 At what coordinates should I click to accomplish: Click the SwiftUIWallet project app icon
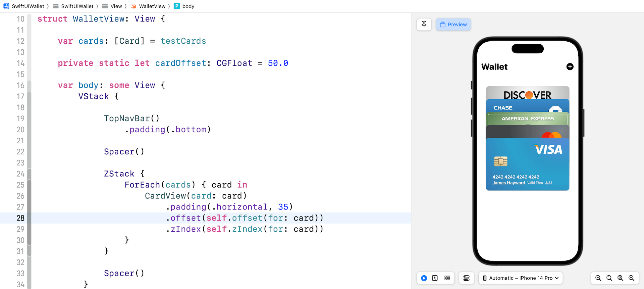coord(6,6)
